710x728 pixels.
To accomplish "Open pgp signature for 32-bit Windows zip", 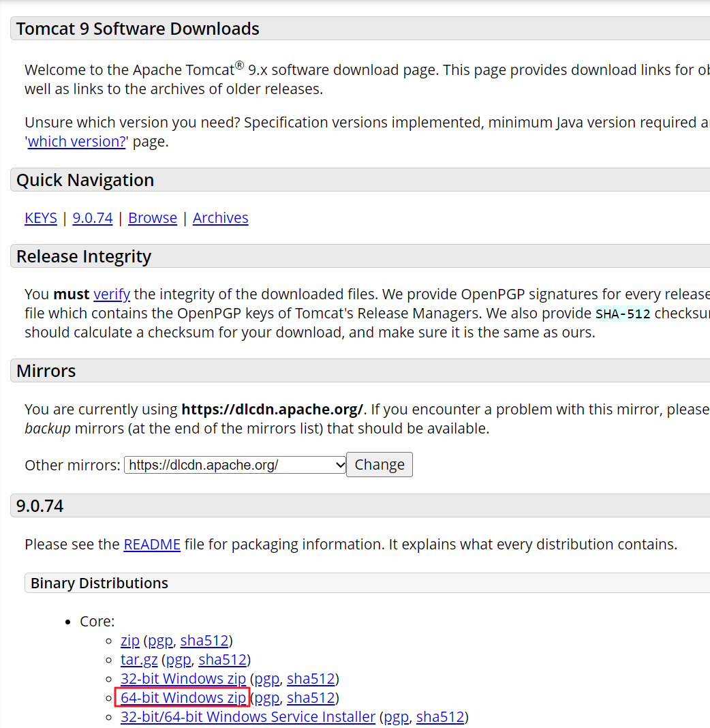I will (x=267, y=679).
